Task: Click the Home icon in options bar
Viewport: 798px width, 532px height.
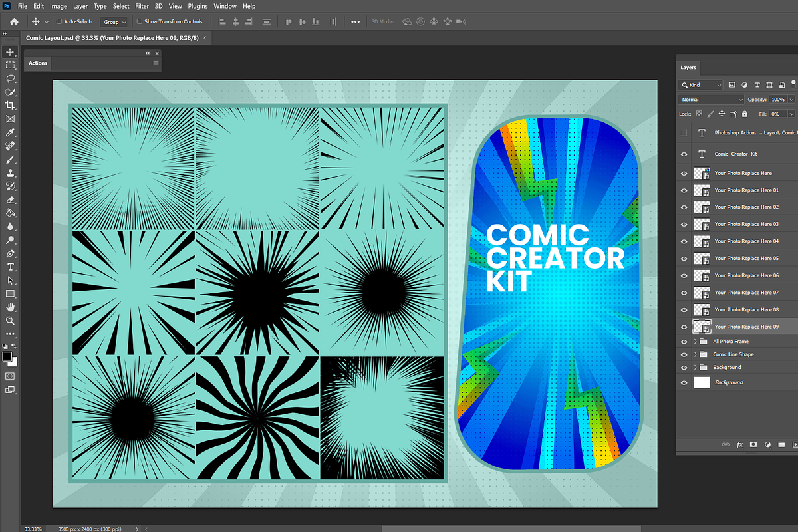Action: click(14, 21)
